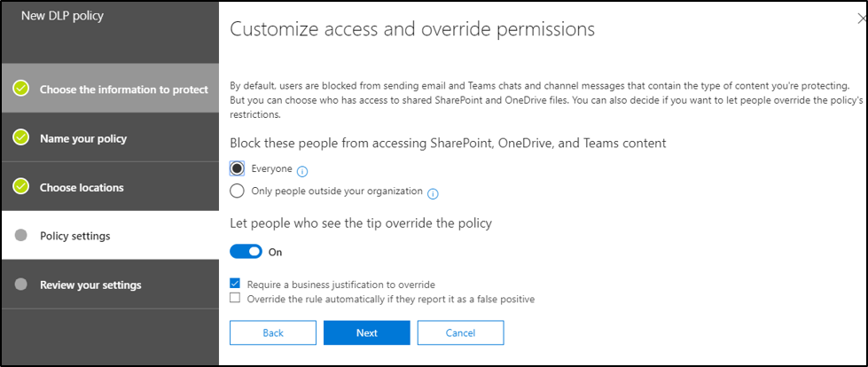Screen dimensions: 868x367
Task: Click green checkmark beside Choose the information to protect
Action: click(22, 89)
